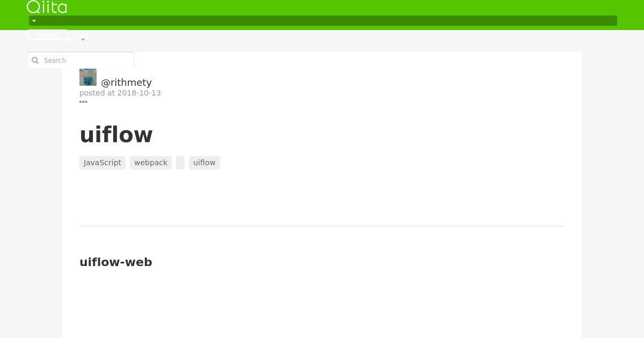
Task: Select the webpack tag
Action: (151, 163)
